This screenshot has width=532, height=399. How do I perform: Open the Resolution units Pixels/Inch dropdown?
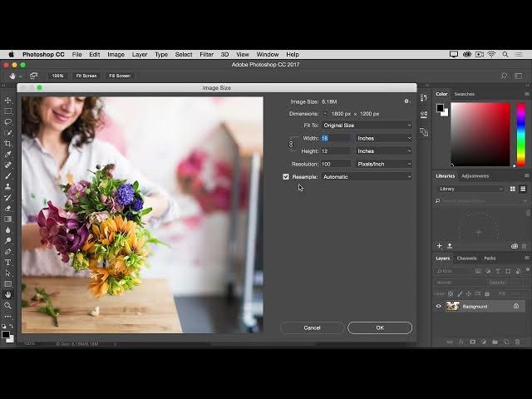(x=384, y=164)
